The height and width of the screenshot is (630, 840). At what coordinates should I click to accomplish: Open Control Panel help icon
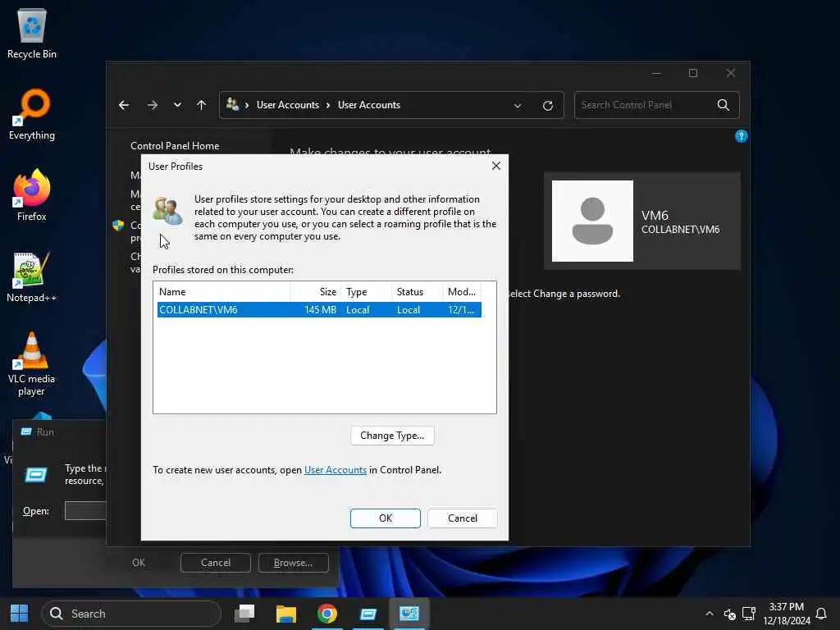pyautogui.click(x=741, y=136)
